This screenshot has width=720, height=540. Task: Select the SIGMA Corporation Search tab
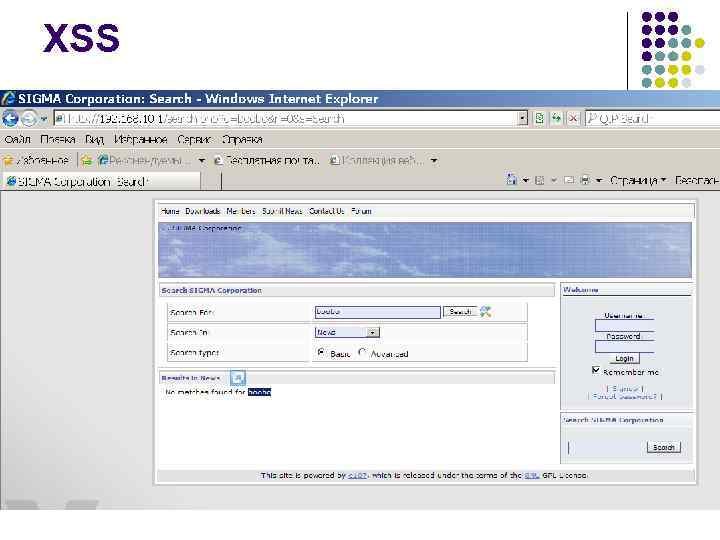101,181
